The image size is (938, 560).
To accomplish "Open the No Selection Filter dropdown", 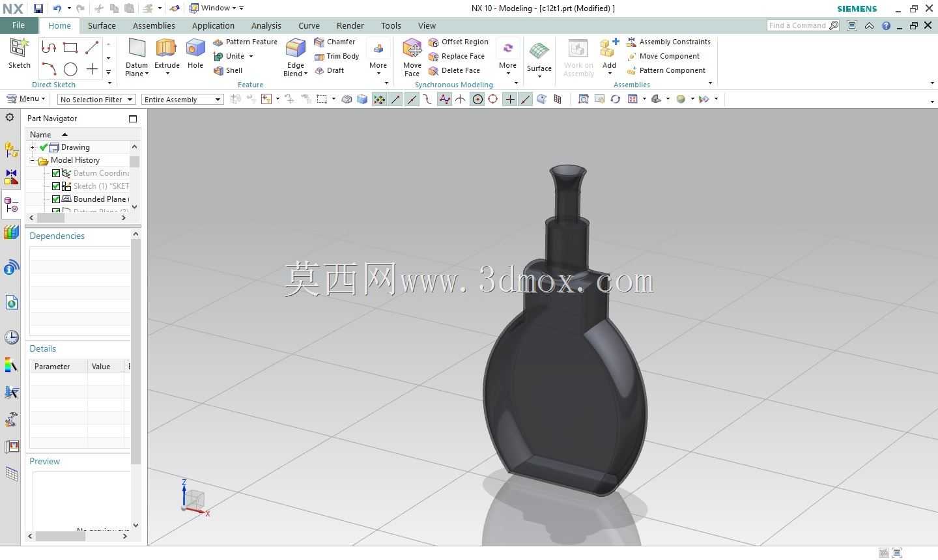I will click(96, 99).
